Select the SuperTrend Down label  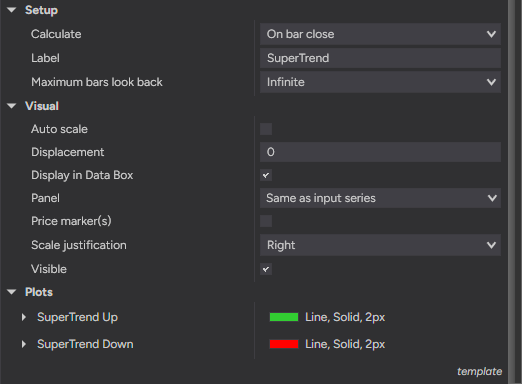pos(85,344)
